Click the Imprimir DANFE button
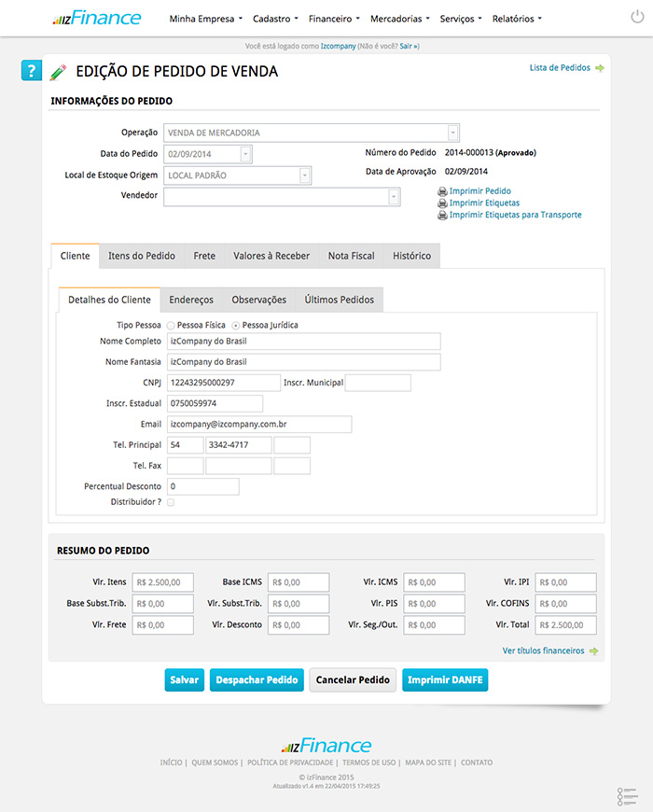Screen dimensions: 653x812 coord(445,679)
